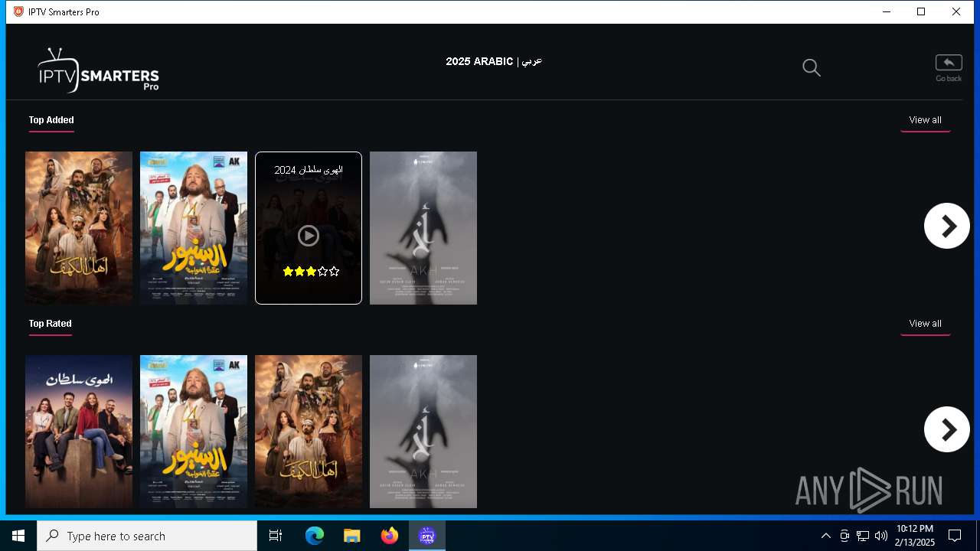
Task: Click the star rating on highlighted movie
Action: [x=311, y=272]
